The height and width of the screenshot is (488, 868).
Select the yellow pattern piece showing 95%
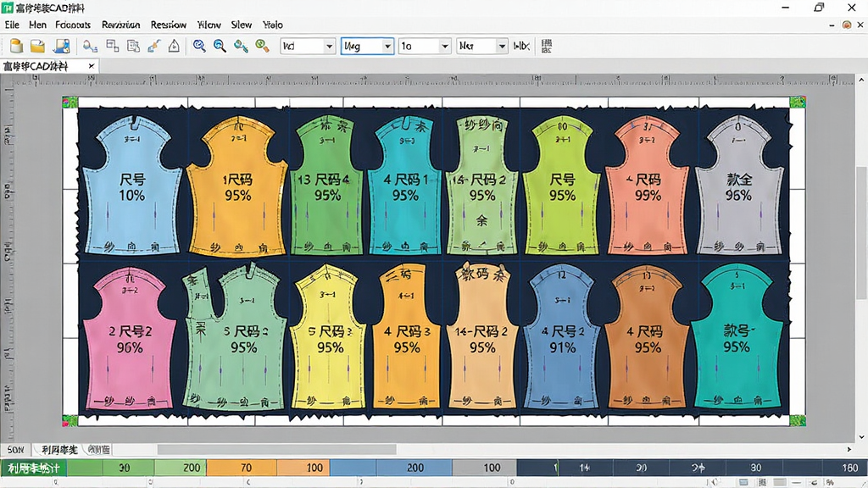tap(329, 337)
